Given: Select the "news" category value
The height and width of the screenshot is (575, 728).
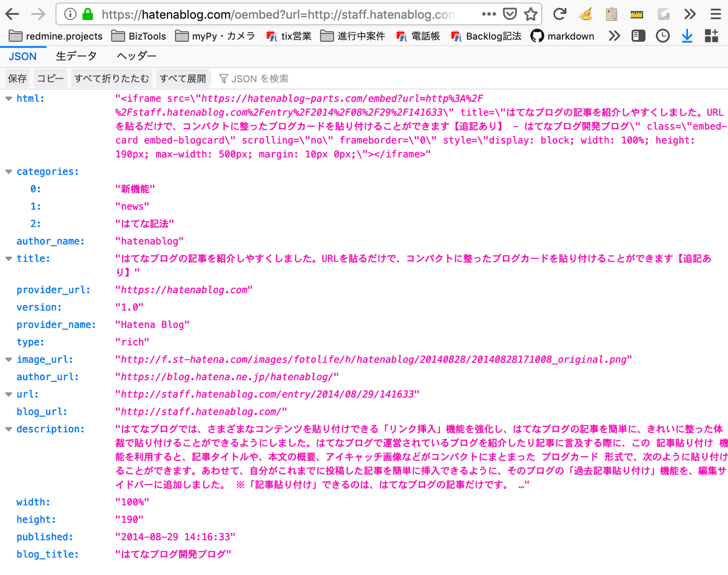Looking at the screenshot, I should 132,206.
